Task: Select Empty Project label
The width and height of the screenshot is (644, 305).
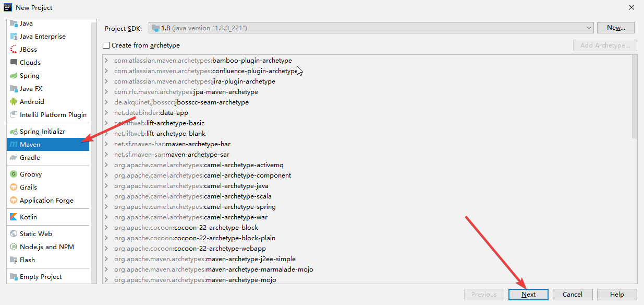Action: 41,277
